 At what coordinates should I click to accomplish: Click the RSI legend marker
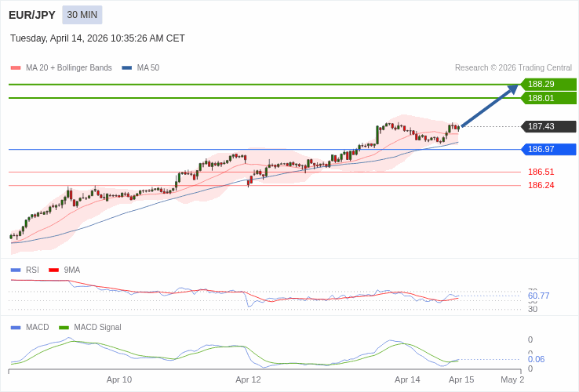coord(16,270)
